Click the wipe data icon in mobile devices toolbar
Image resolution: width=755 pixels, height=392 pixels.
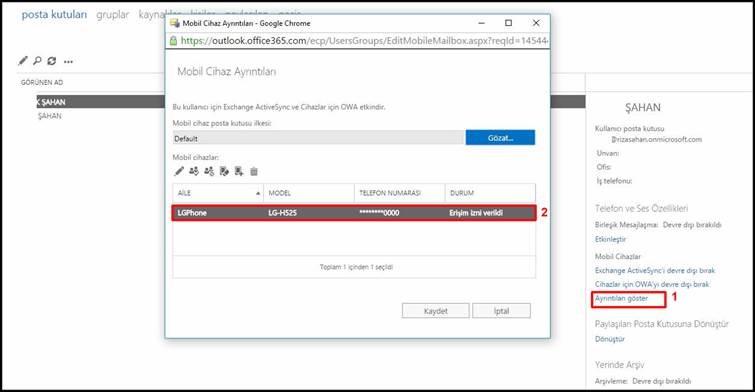click(224, 171)
